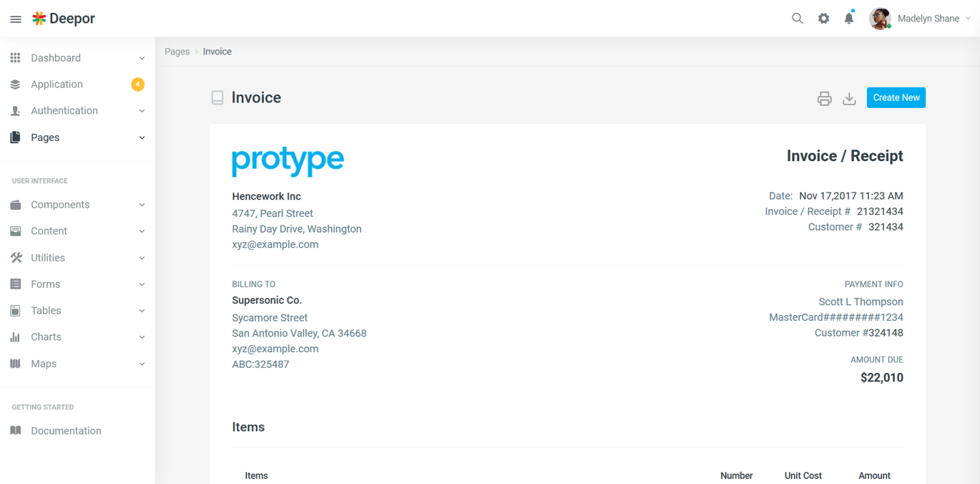Click the Create New button
Image resolution: width=980 pixels, height=484 pixels.
pos(896,97)
